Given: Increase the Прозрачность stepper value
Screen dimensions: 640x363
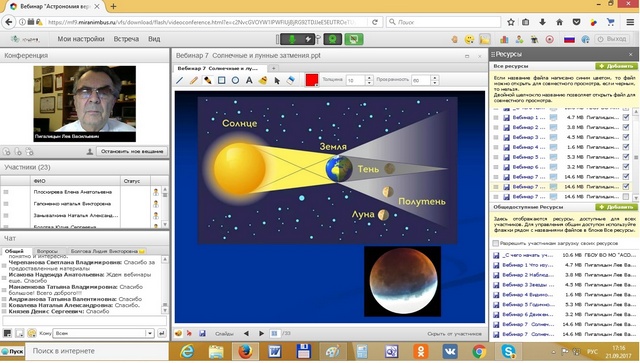Looking at the screenshot, I should [435, 78].
